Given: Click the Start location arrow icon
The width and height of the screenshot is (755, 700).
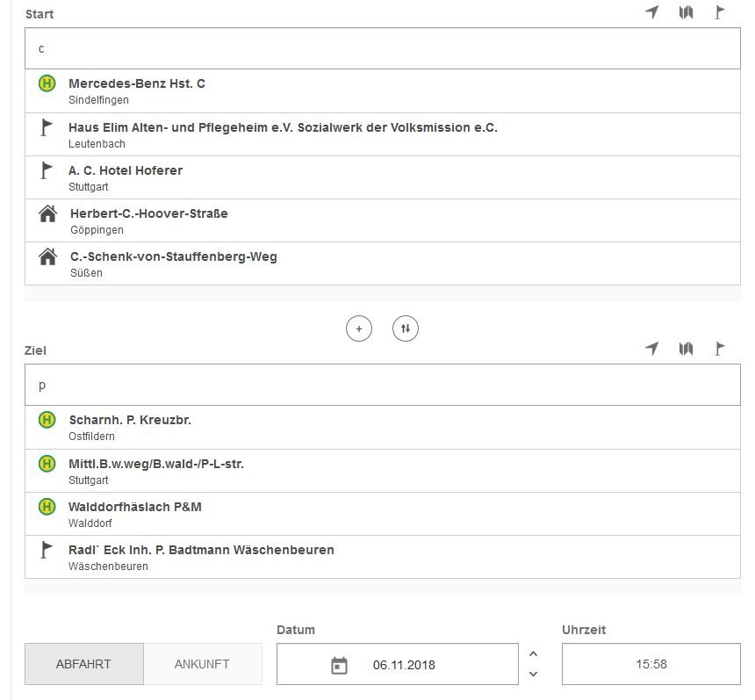Looking at the screenshot, I should 651,12.
